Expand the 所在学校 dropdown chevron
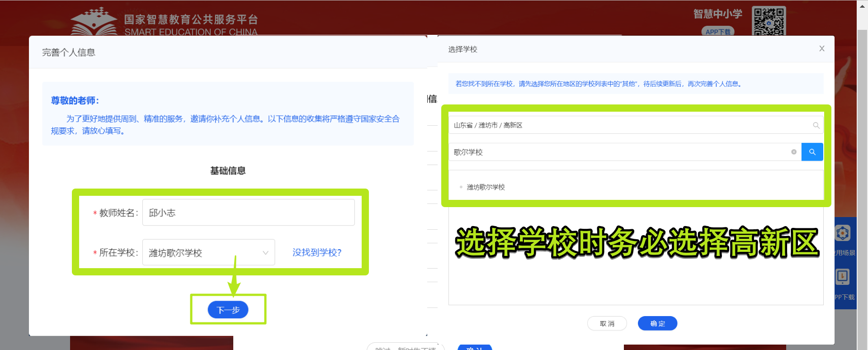Viewport: 868px width, 350px height. (265, 253)
